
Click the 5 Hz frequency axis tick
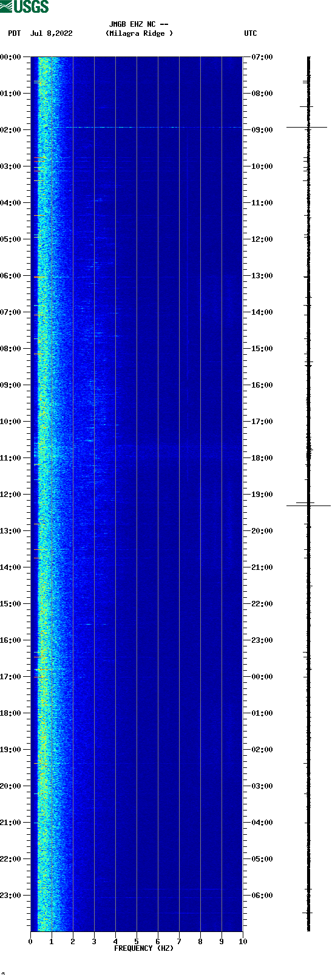[x=137, y=942]
